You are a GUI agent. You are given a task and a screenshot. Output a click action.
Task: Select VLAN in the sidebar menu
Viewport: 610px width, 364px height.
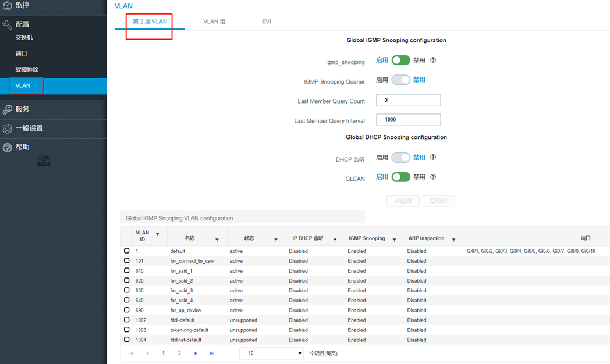pos(54,86)
